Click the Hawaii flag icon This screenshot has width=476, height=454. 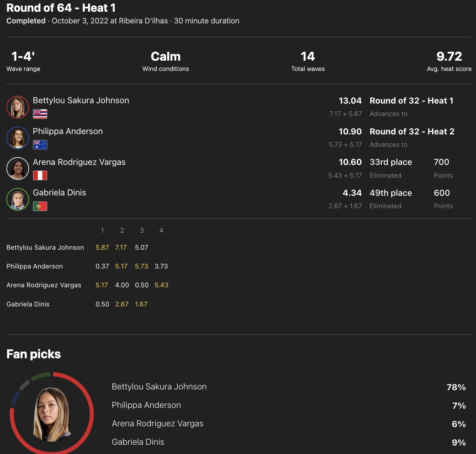pyautogui.click(x=40, y=114)
